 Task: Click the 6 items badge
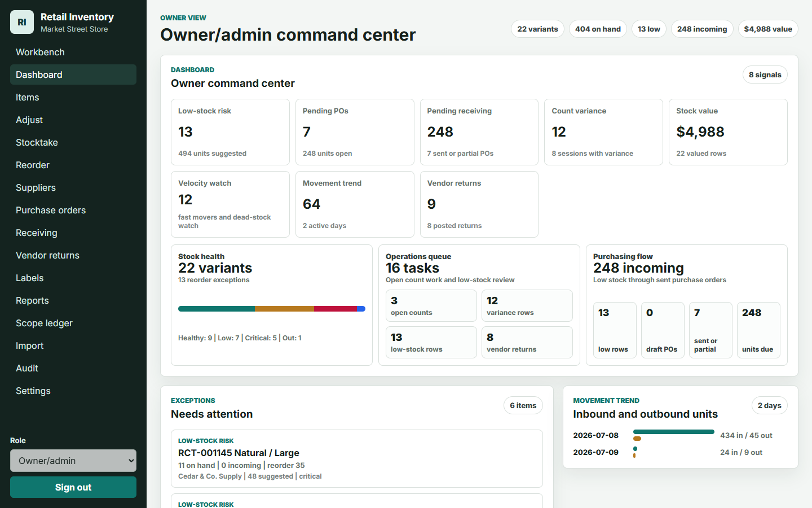tap(523, 405)
